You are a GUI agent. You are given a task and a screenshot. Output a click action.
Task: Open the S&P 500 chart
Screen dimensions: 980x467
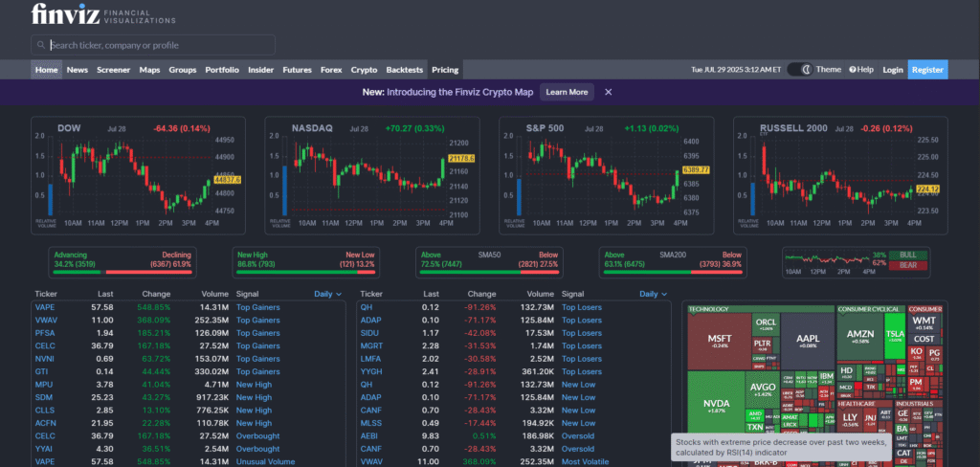click(x=606, y=176)
